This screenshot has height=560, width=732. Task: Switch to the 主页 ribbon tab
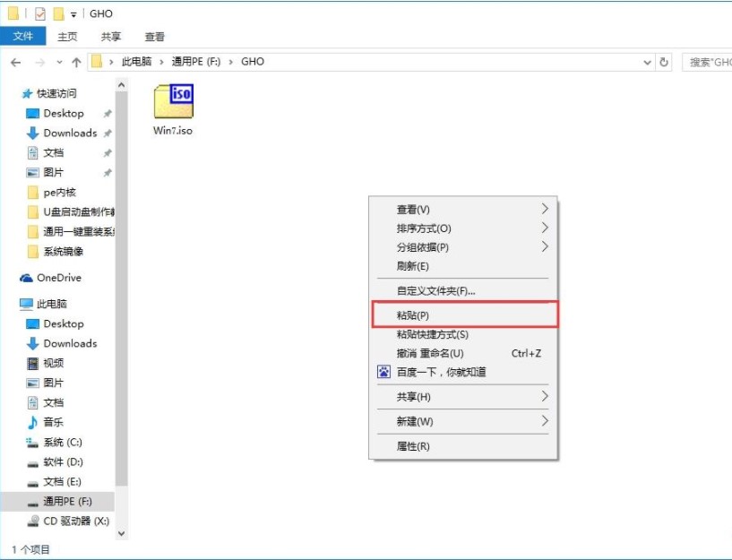click(67, 37)
